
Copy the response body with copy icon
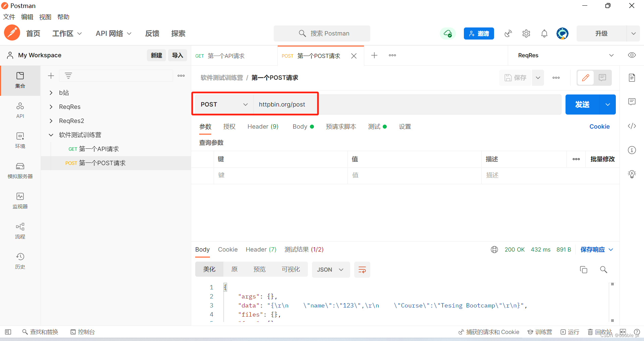point(584,270)
